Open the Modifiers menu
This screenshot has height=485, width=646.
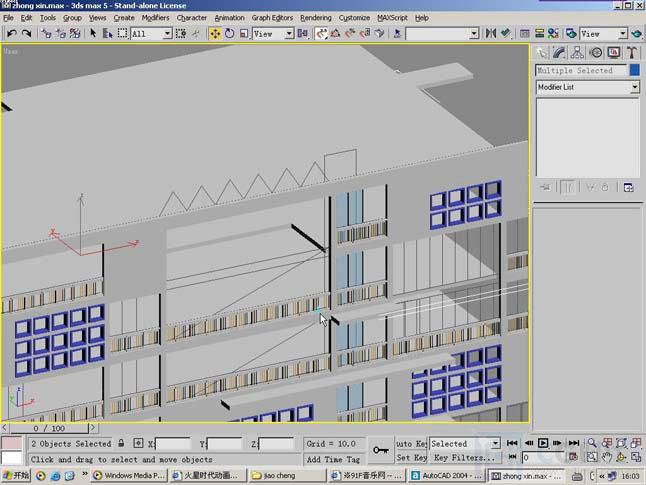tap(155, 18)
